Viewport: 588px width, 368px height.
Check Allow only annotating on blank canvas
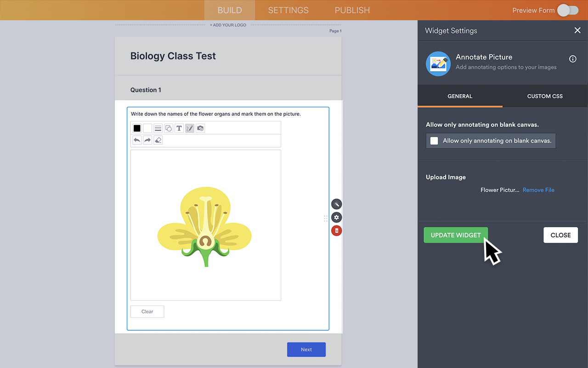tap(434, 141)
